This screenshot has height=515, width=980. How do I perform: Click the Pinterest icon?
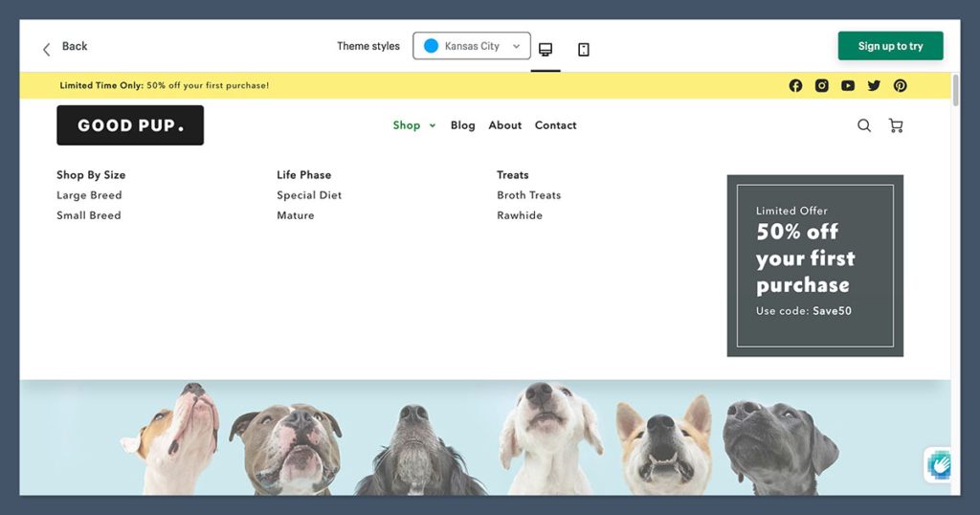901,85
